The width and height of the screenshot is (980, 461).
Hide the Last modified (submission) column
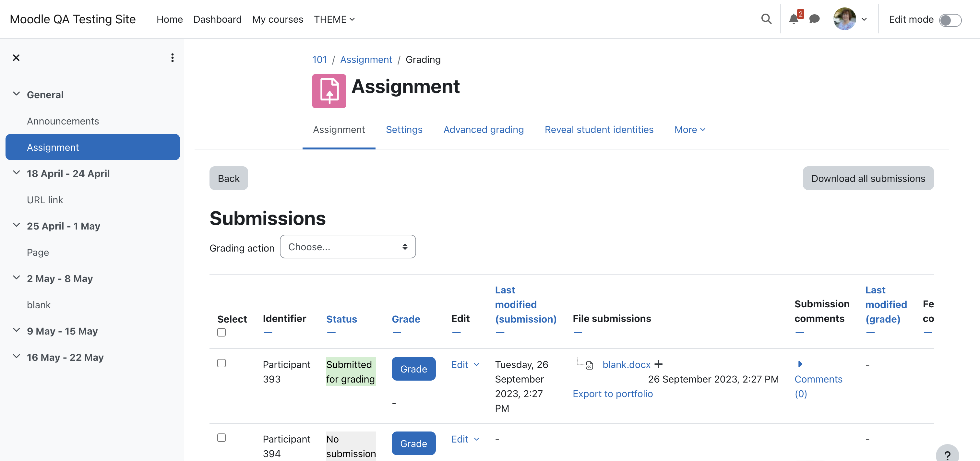pyautogui.click(x=500, y=333)
